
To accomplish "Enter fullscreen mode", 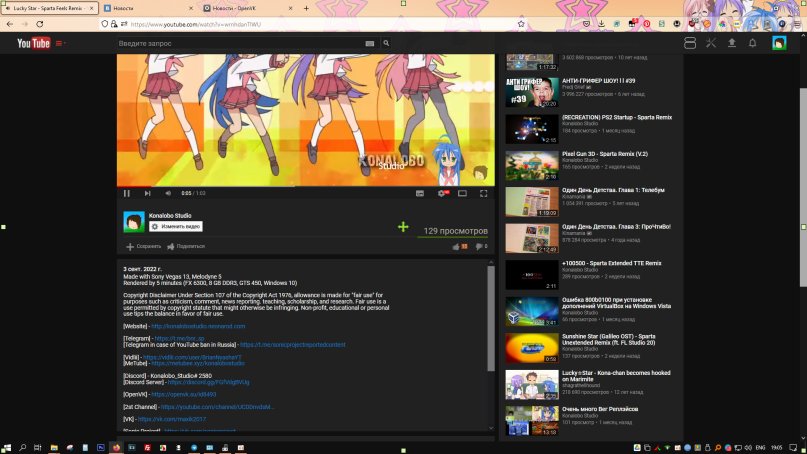I will coord(484,193).
